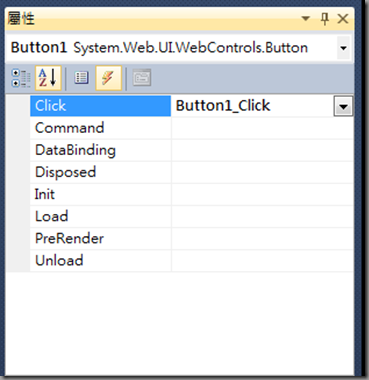The image size is (369, 380).
Task: Click the PreRender event value field
Action: (x=262, y=239)
